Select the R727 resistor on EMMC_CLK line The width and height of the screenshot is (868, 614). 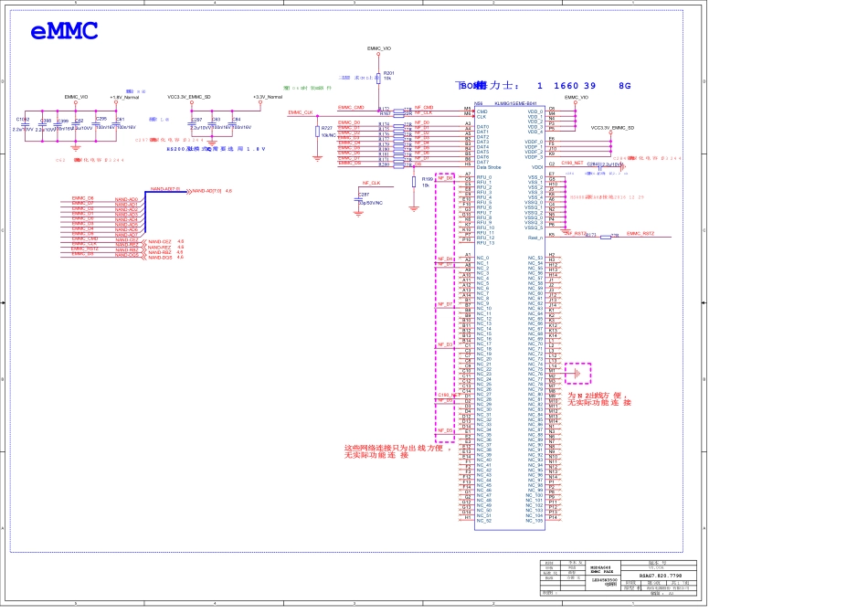coord(317,131)
